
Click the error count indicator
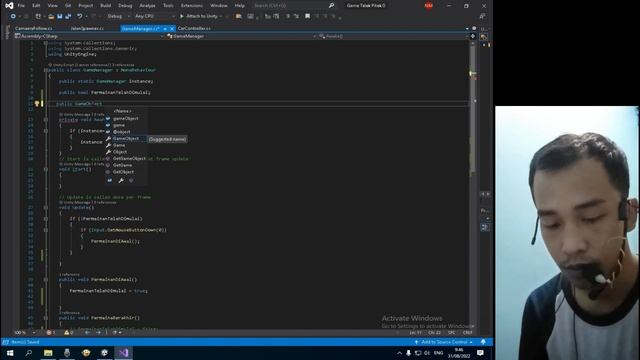coord(51,333)
